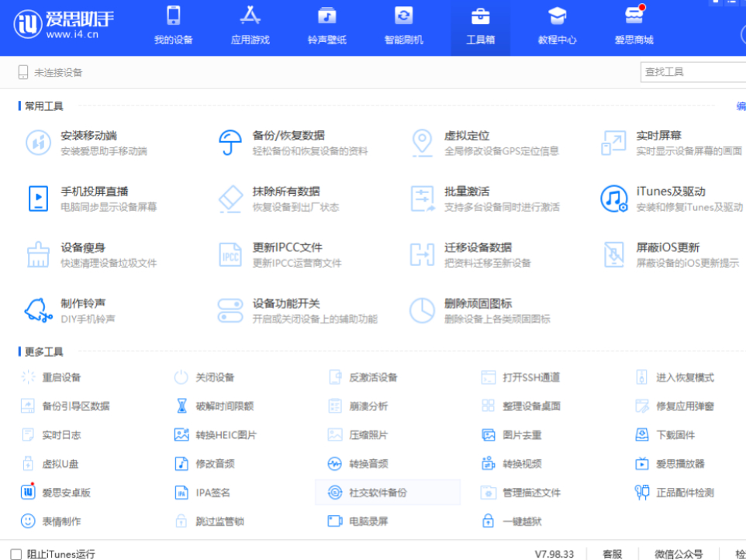
Task: Open 崩溃分析 tool
Action: (x=358, y=406)
